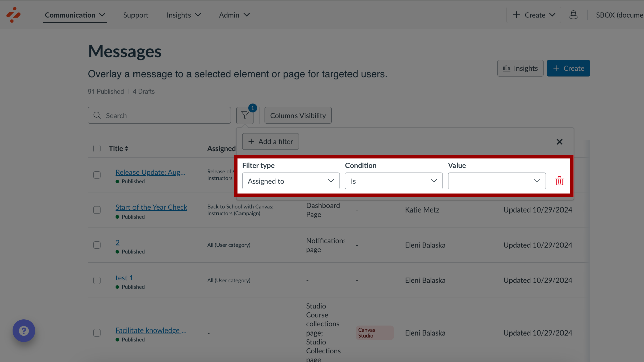Sort by Title column arrows

click(126, 148)
